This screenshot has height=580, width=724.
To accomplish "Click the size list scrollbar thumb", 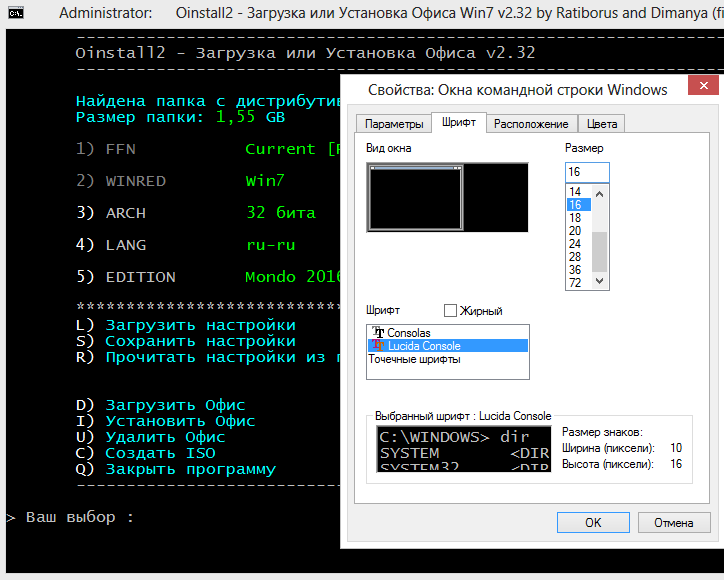I will (599, 252).
